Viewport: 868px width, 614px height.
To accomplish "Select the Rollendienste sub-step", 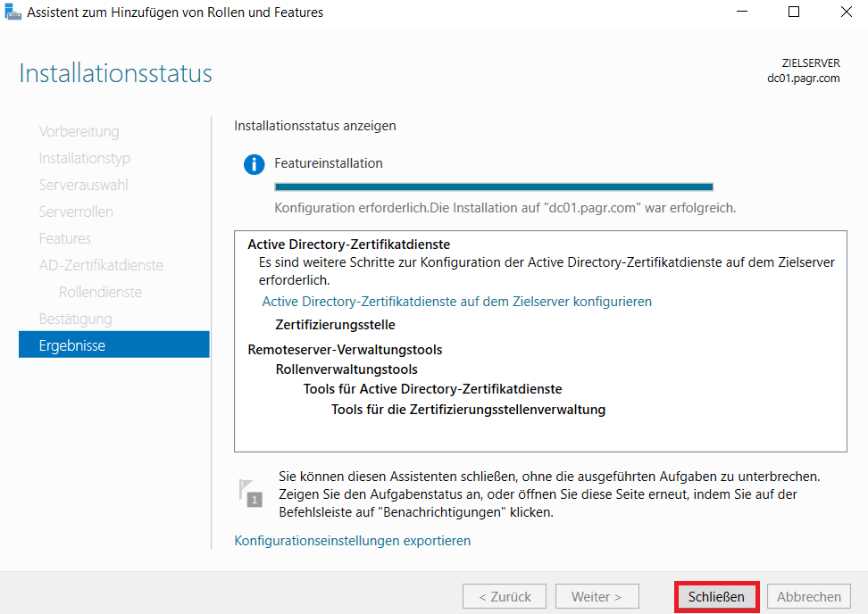I will [x=100, y=292].
